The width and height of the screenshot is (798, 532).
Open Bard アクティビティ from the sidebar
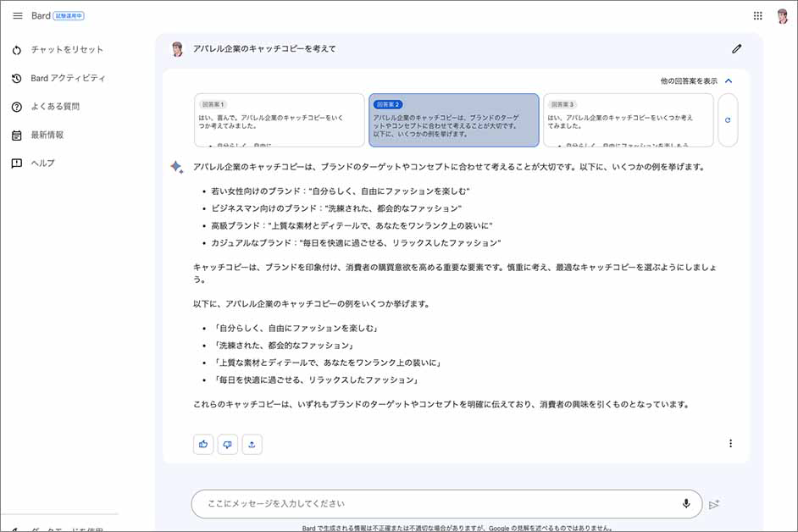(68, 79)
